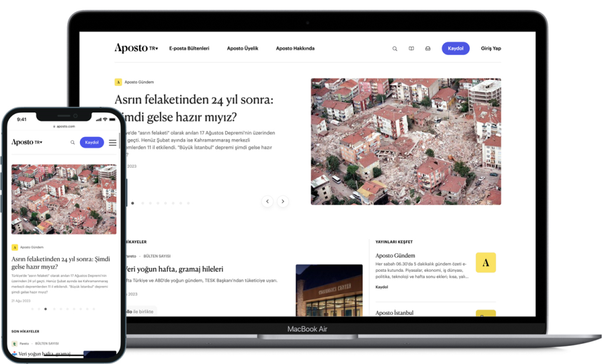This screenshot has height=364, width=615.
Task: Click the conference center story thumbnail on the laptop
Action: (x=329, y=290)
